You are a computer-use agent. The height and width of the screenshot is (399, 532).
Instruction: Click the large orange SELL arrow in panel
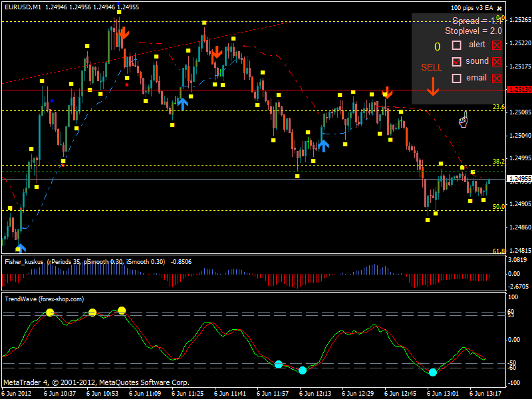[433, 86]
